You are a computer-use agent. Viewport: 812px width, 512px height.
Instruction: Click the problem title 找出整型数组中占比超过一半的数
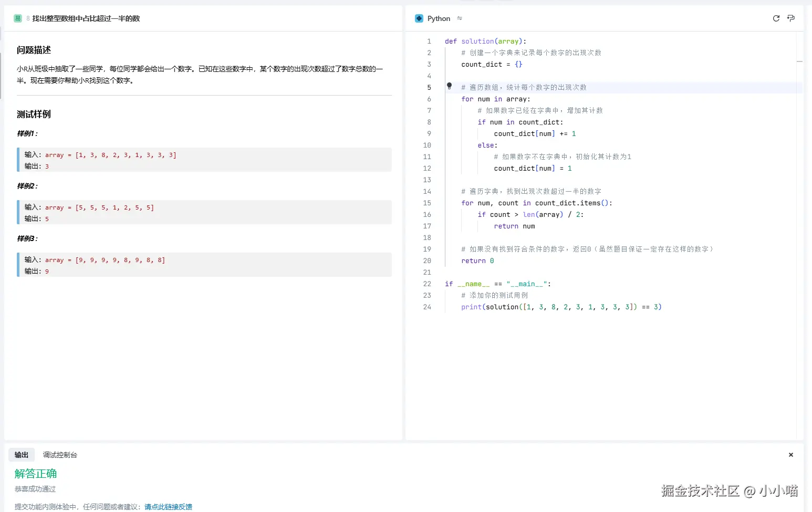tap(86, 18)
